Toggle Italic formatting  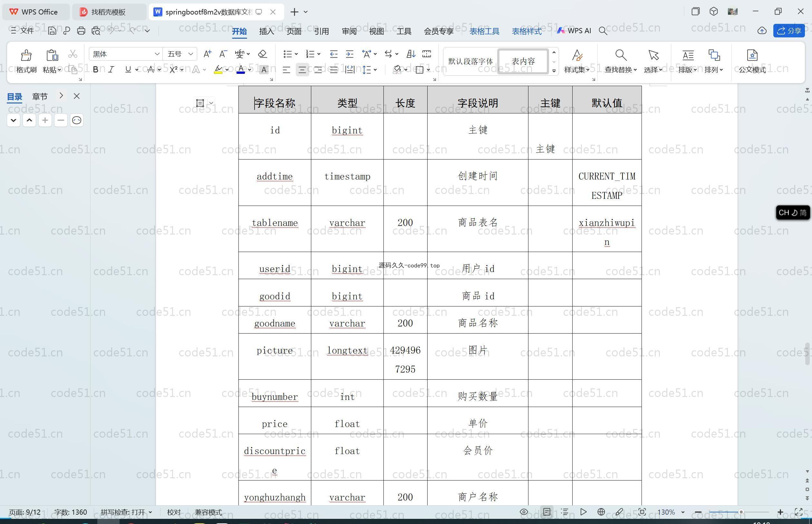111,70
